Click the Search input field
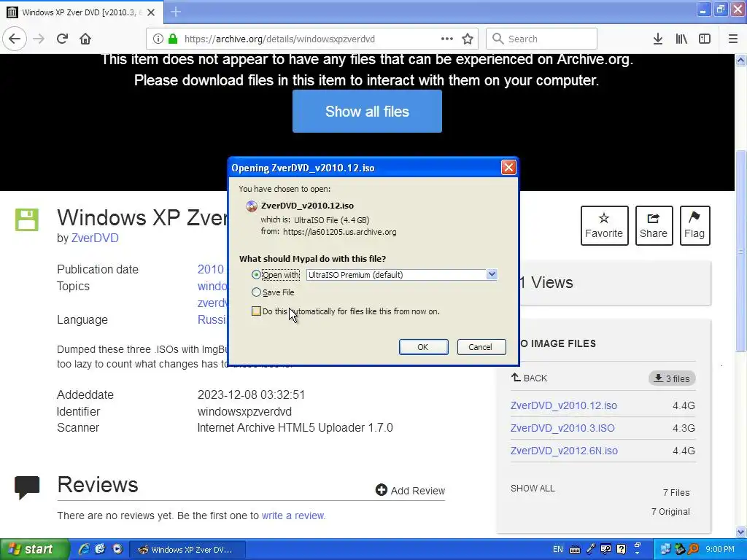The image size is (747, 560). (542, 39)
